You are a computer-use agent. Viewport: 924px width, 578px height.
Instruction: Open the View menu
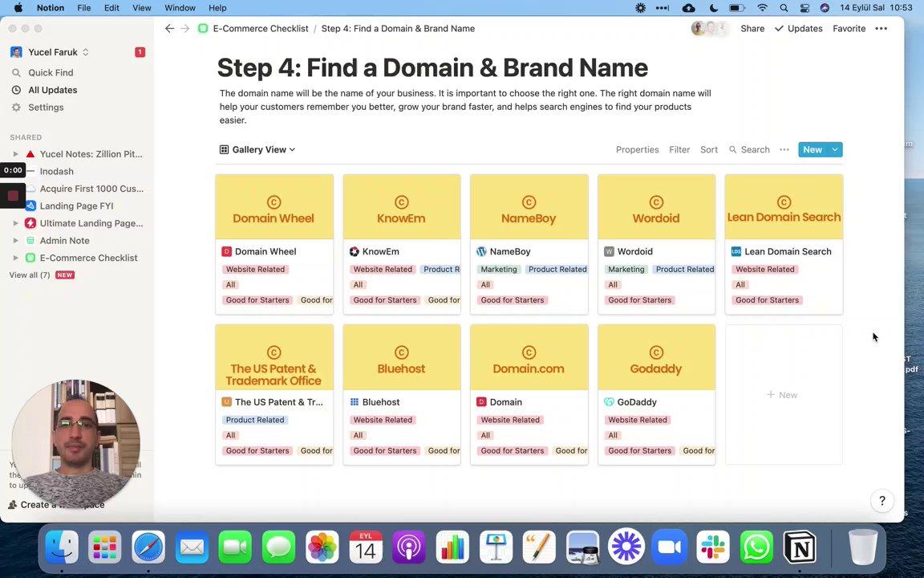pyautogui.click(x=141, y=8)
